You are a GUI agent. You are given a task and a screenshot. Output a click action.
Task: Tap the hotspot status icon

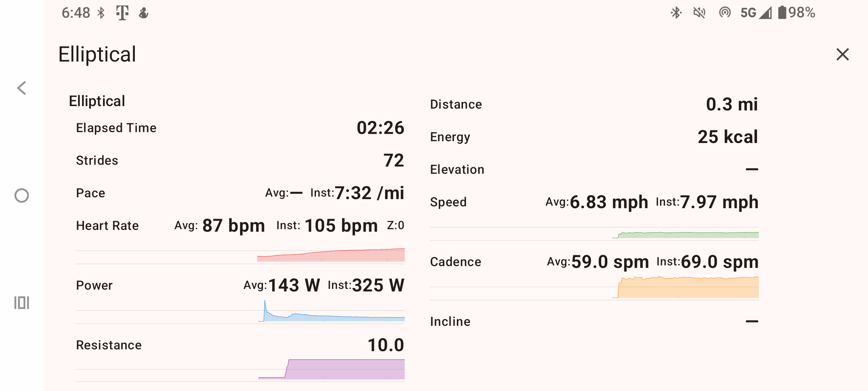[725, 13]
